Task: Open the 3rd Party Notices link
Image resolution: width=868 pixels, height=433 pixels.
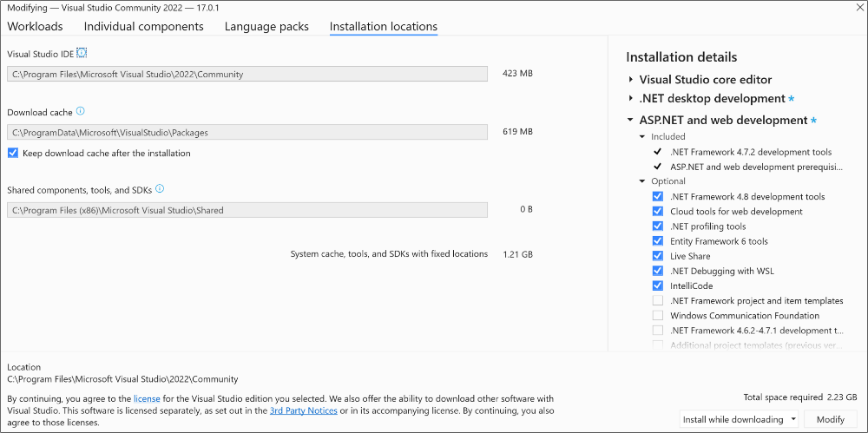Action: [303, 410]
